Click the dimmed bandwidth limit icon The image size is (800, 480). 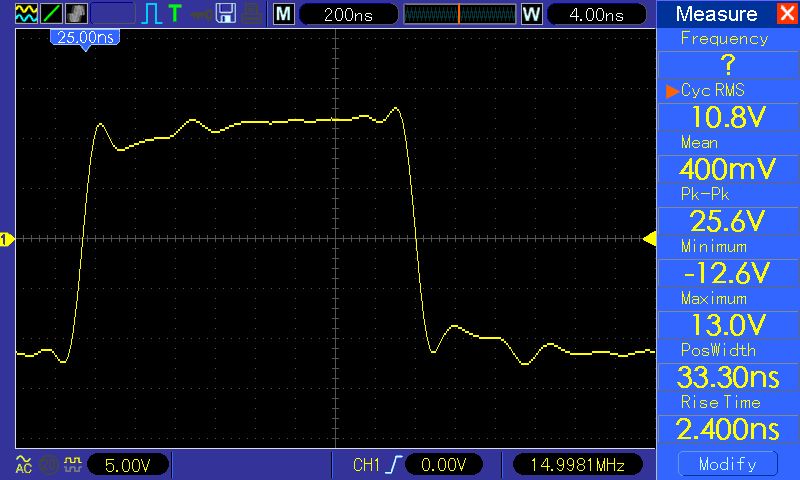coord(49,465)
